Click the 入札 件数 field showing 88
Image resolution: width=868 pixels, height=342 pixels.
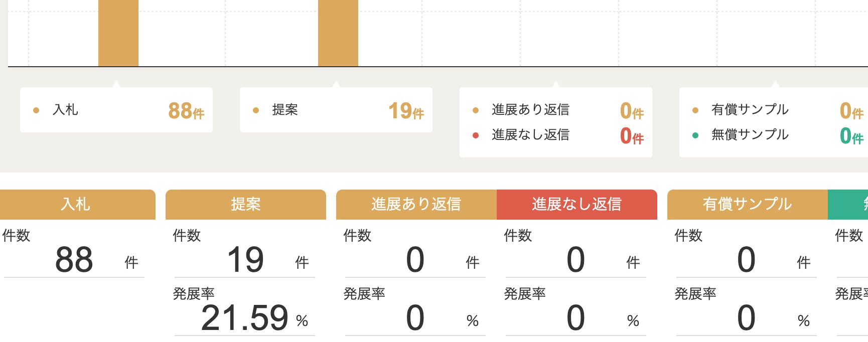pos(74,260)
